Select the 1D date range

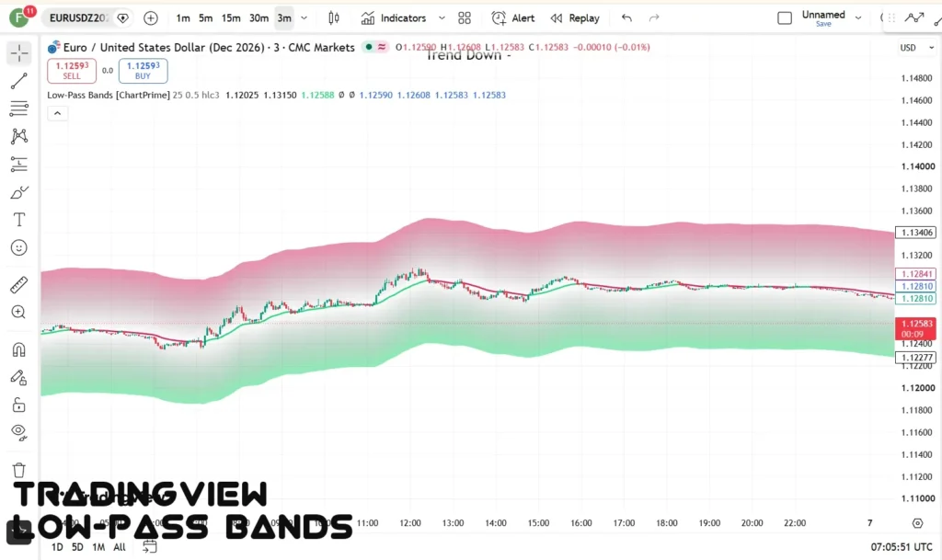pos(57,547)
